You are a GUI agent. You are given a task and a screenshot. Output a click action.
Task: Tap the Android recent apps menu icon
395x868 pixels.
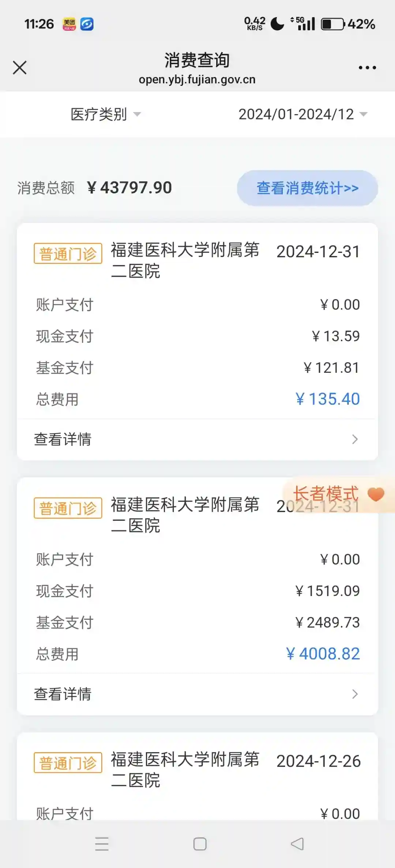(x=102, y=844)
